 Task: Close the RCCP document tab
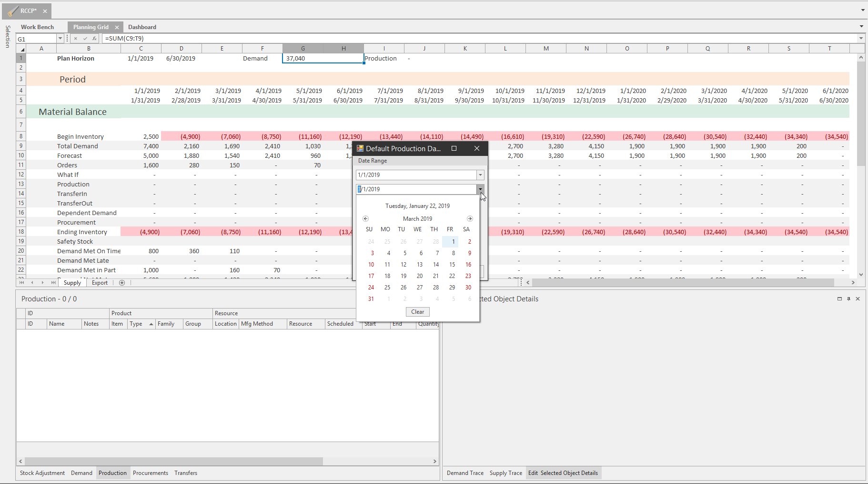tap(45, 11)
